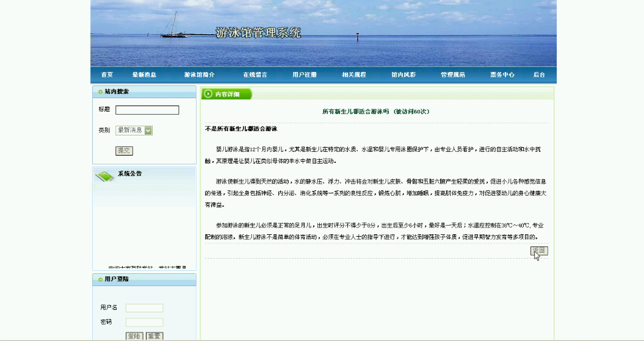Click the green bullet icon beside 站内搜索
The height and width of the screenshot is (341, 644).
(x=100, y=92)
